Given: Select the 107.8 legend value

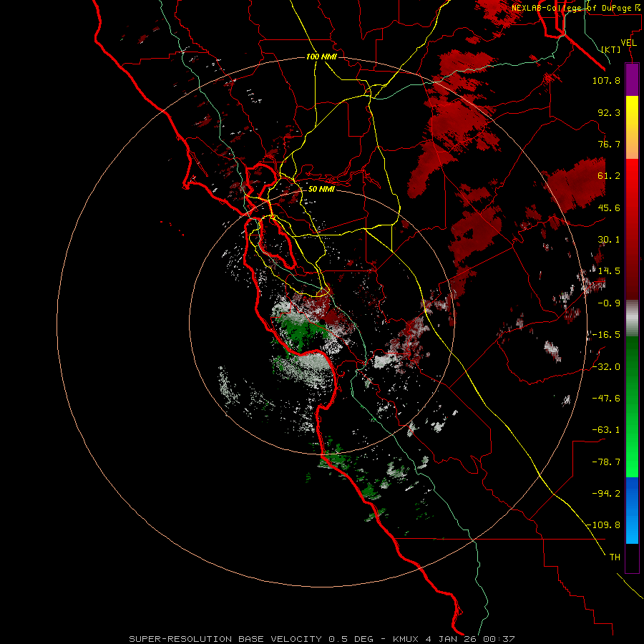Looking at the screenshot, I should point(606,80).
